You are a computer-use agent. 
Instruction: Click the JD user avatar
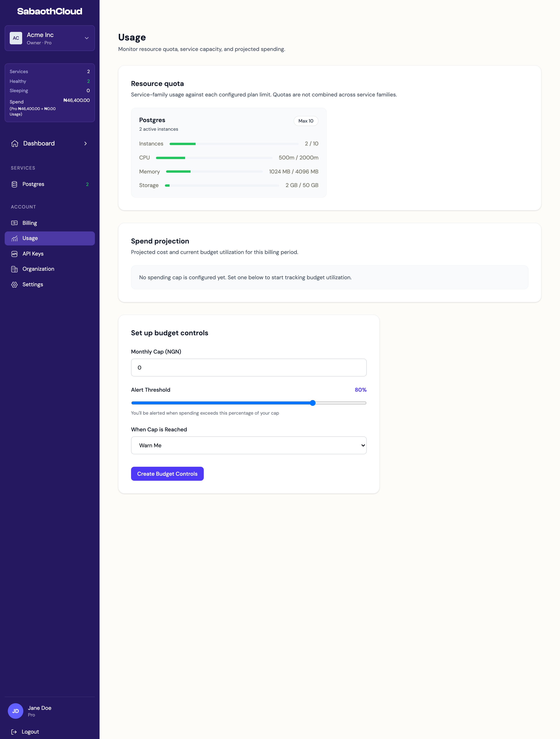tap(15, 711)
